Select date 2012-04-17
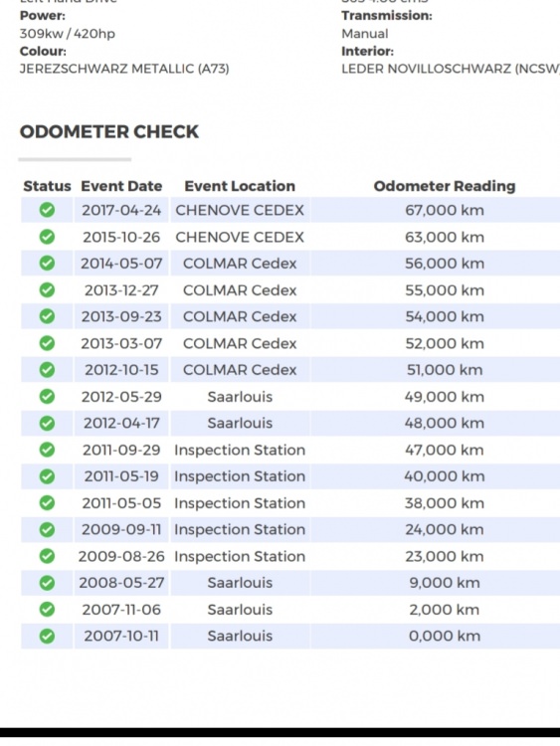The width and height of the screenshot is (560, 746). [x=121, y=424]
